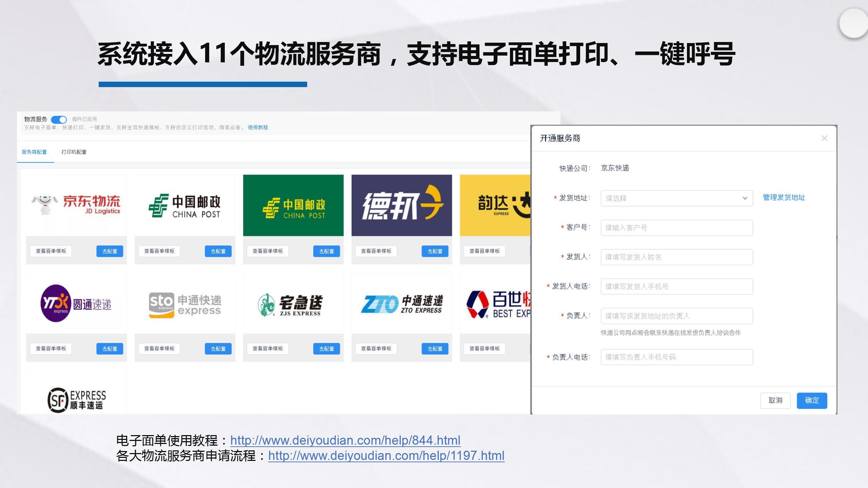868x488 pixels.
Task: View 查看面单模板 for 宅急送
Action: coord(268,349)
